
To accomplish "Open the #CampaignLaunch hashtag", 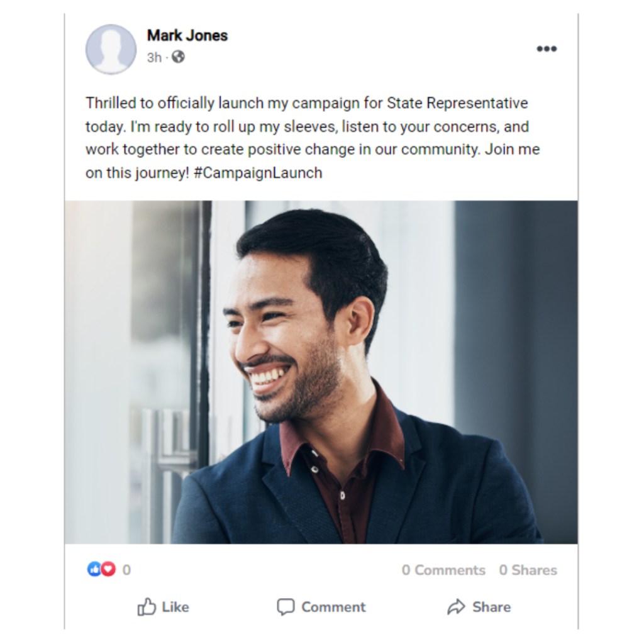I will point(258,173).
